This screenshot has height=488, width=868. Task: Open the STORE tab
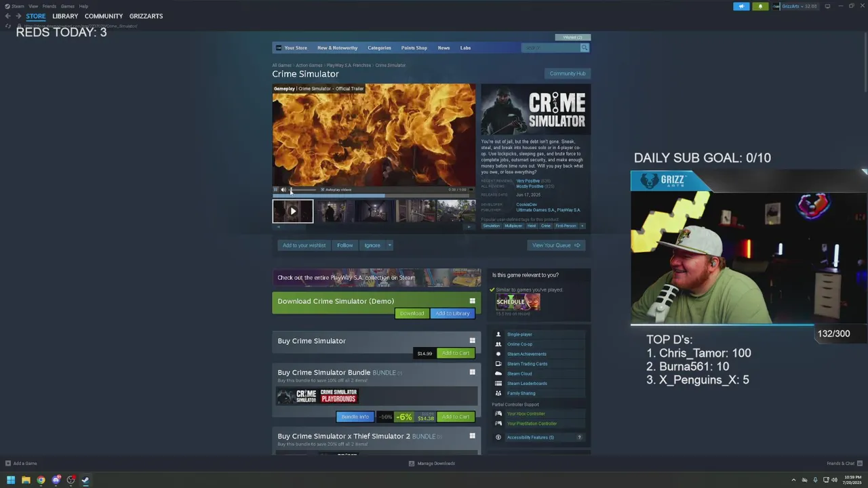pyautogui.click(x=36, y=16)
